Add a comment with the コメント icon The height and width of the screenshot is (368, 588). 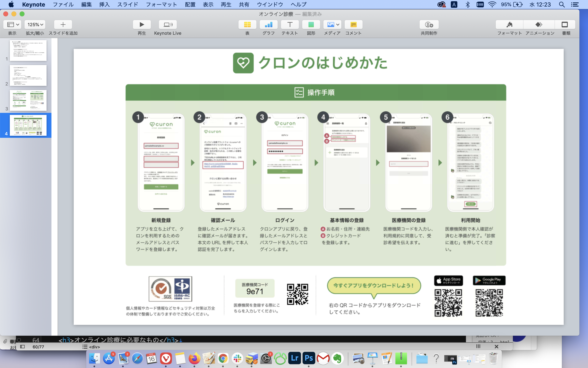(x=353, y=25)
